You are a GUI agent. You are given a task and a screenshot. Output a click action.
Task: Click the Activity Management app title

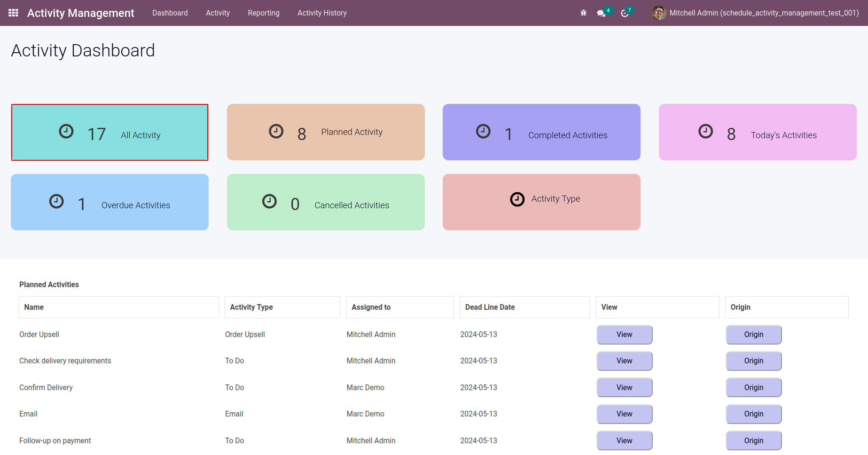click(x=81, y=13)
